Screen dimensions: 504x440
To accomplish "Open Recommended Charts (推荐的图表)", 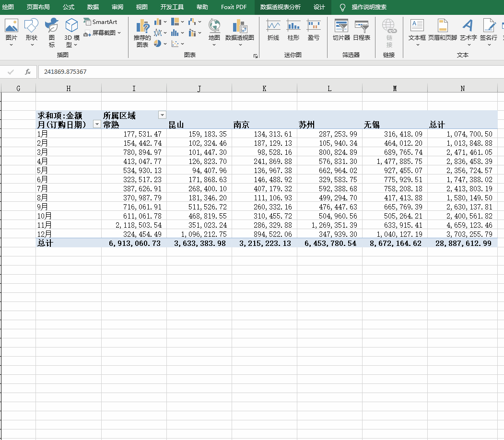I will pyautogui.click(x=142, y=33).
